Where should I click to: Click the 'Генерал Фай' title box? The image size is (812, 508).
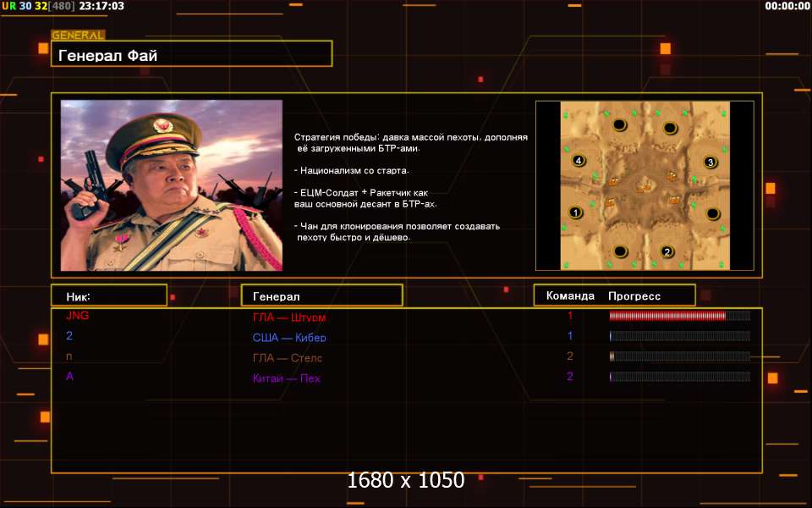(192, 54)
